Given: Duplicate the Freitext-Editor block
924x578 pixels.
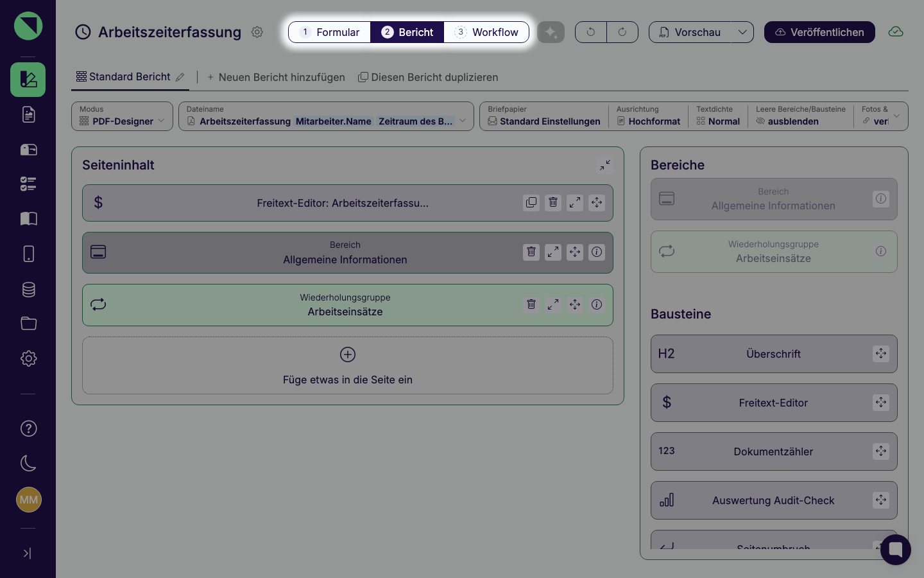Looking at the screenshot, I should tap(531, 203).
